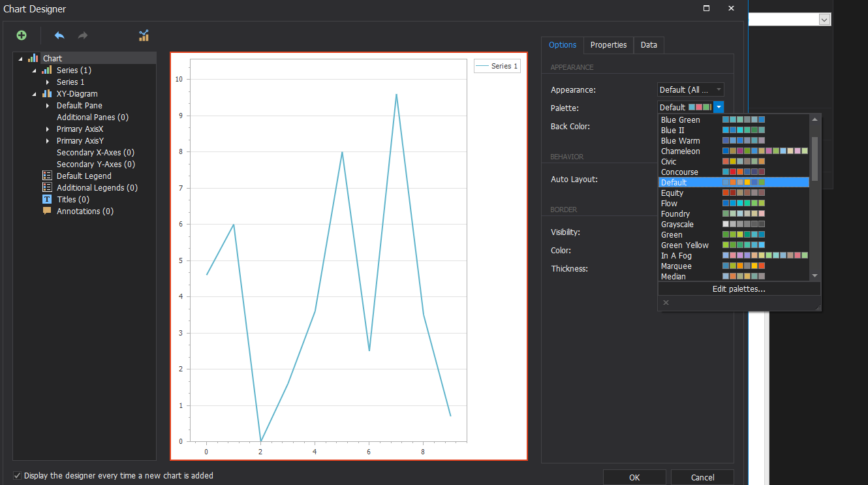Click the palette list scroll-down arrow
Screen dimensions: 868x485
coord(814,276)
